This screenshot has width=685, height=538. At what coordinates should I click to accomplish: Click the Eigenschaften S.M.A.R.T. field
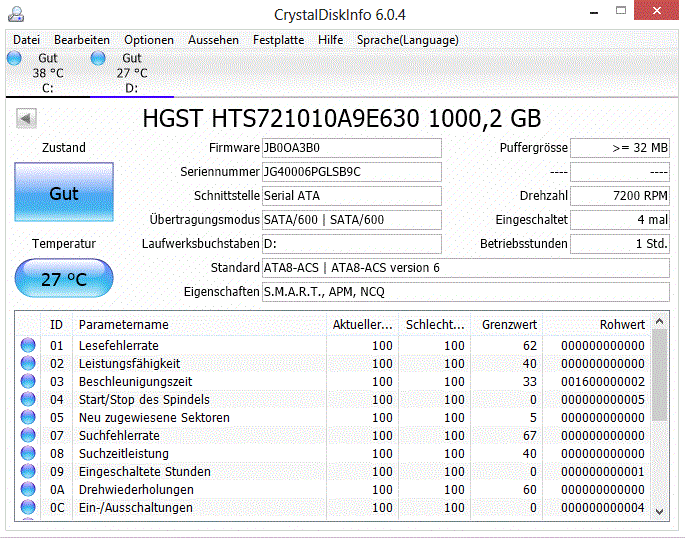tap(466, 292)
